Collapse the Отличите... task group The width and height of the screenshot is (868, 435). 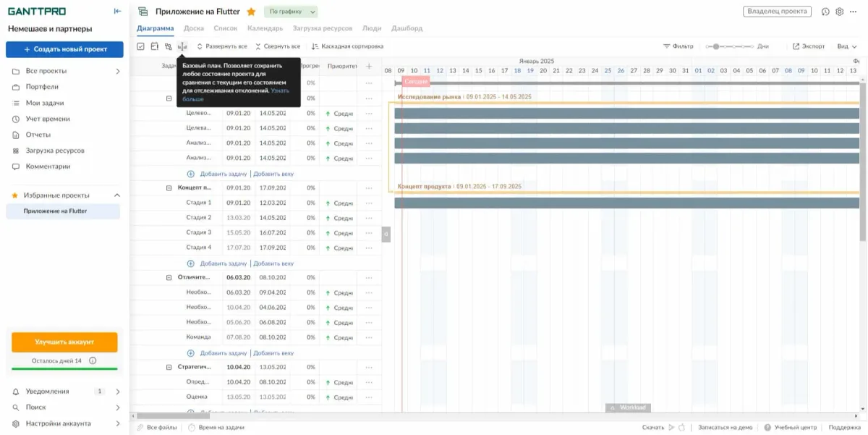tap(169, 277)
